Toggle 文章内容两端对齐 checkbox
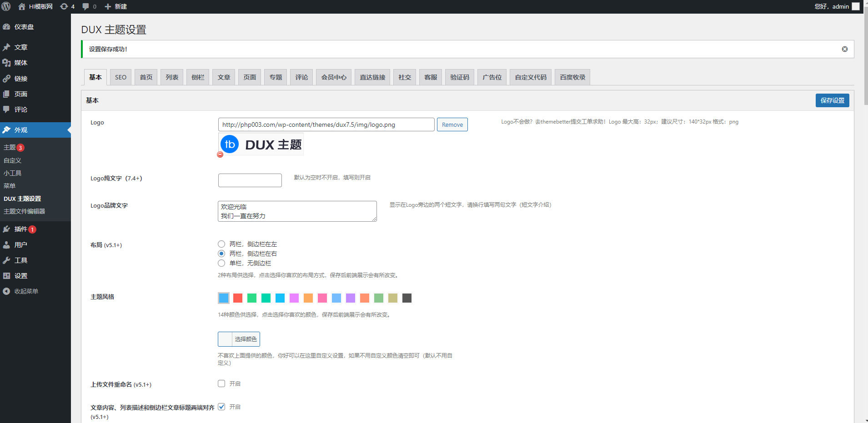Screen dimensions: 868x423 (x=221, y=407)
